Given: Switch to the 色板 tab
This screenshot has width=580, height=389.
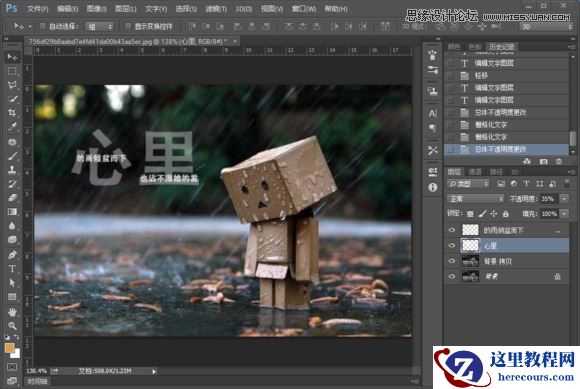Looking at the screenshot, I should [475, 47].
